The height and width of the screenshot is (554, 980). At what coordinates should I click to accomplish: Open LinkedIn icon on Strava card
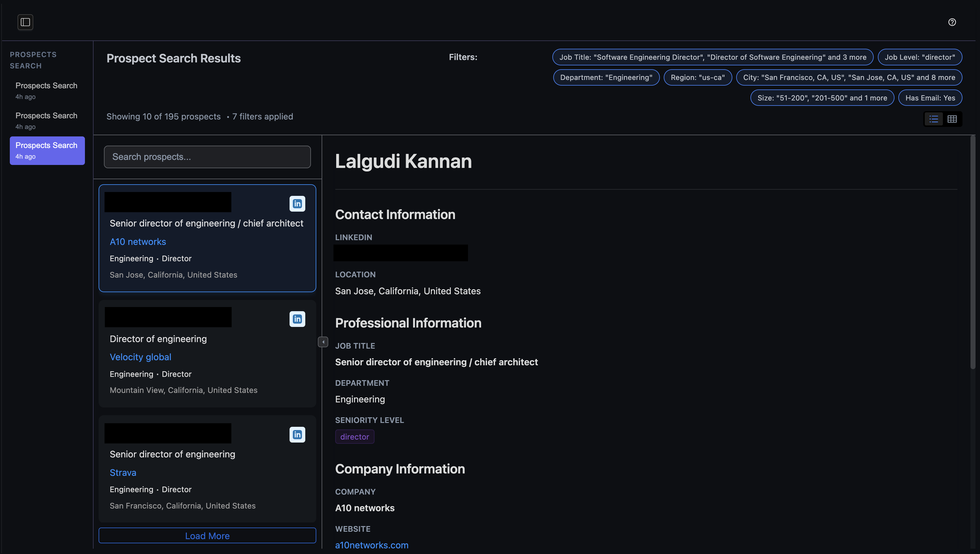(297, 435)
